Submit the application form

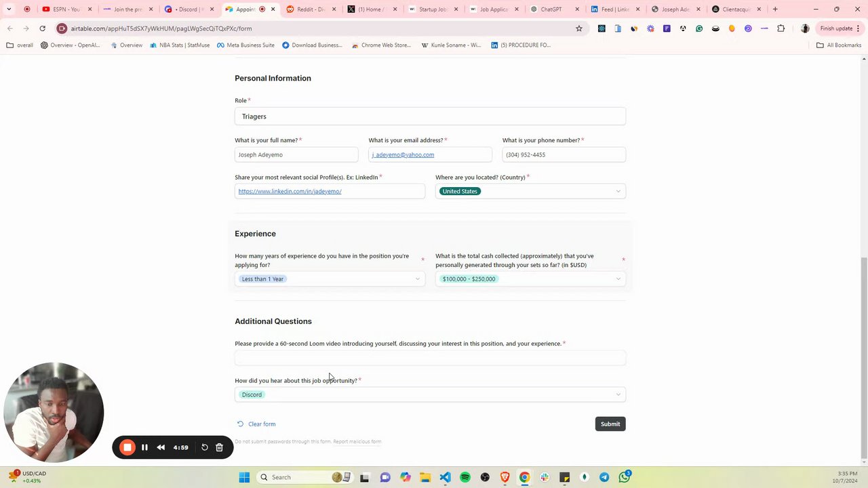610,424
